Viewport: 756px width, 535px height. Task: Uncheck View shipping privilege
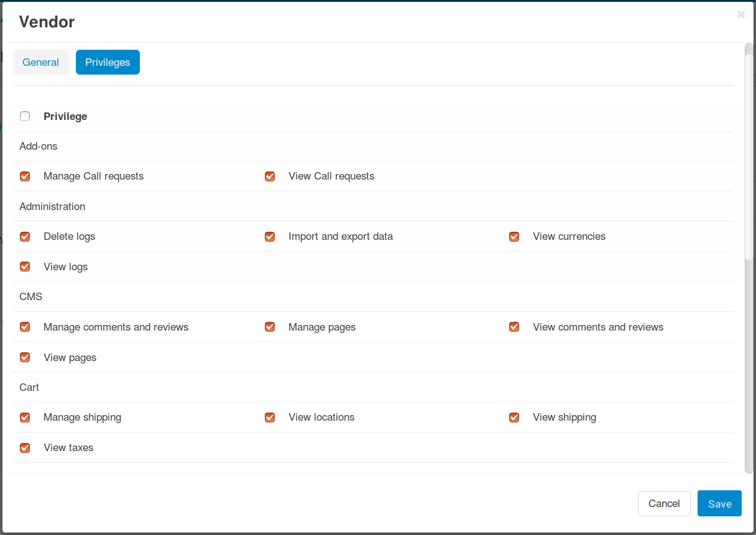[514, 418]
